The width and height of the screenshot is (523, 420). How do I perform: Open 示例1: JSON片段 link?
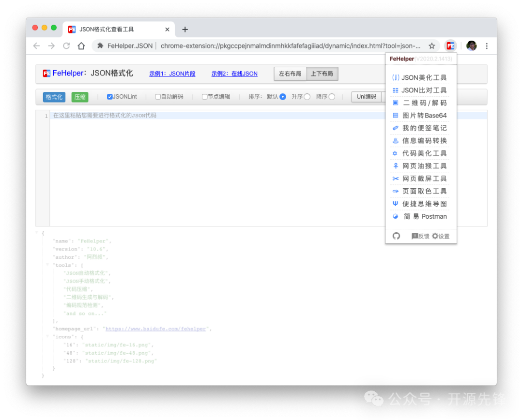tap(172, 74)
